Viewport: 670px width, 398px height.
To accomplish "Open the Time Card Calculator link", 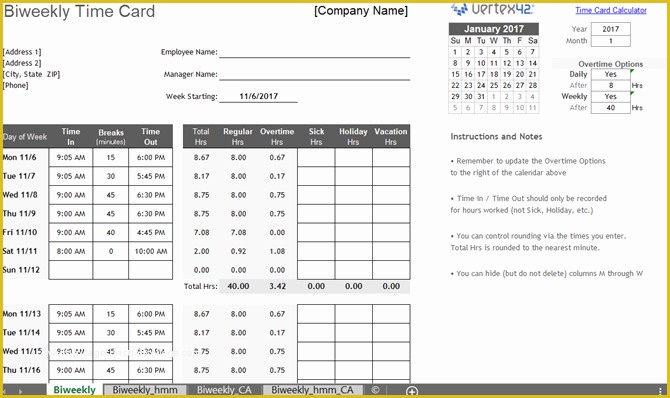I will (x=611, y=10).
